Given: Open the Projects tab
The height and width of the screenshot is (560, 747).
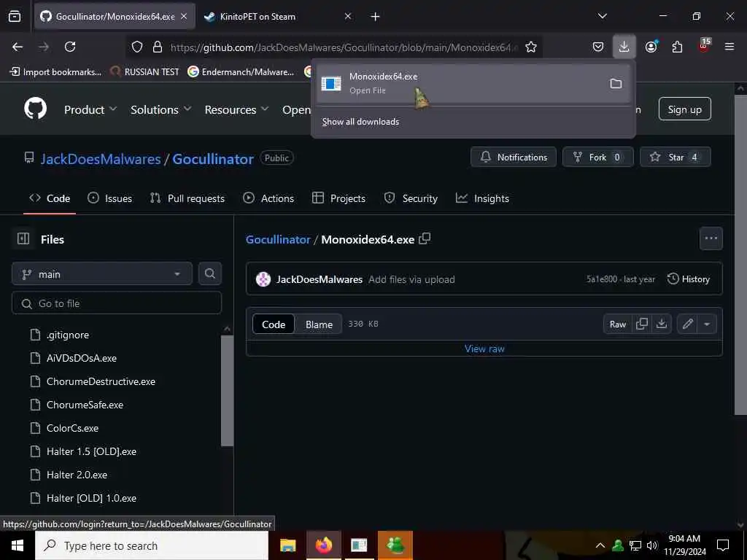Looking at the screenshot, I should click(x=338, y=198).
